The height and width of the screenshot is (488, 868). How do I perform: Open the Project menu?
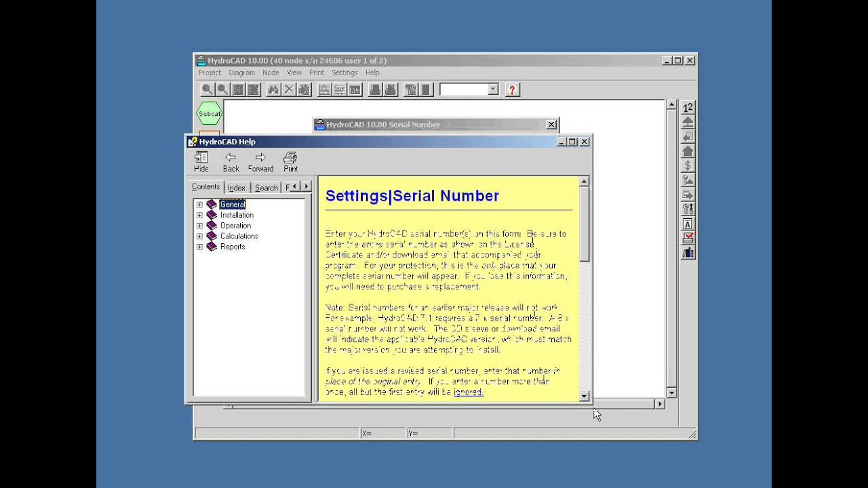[210, 73]
